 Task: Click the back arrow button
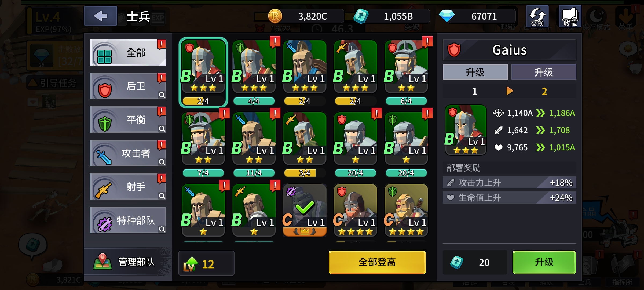coord(100,16)
